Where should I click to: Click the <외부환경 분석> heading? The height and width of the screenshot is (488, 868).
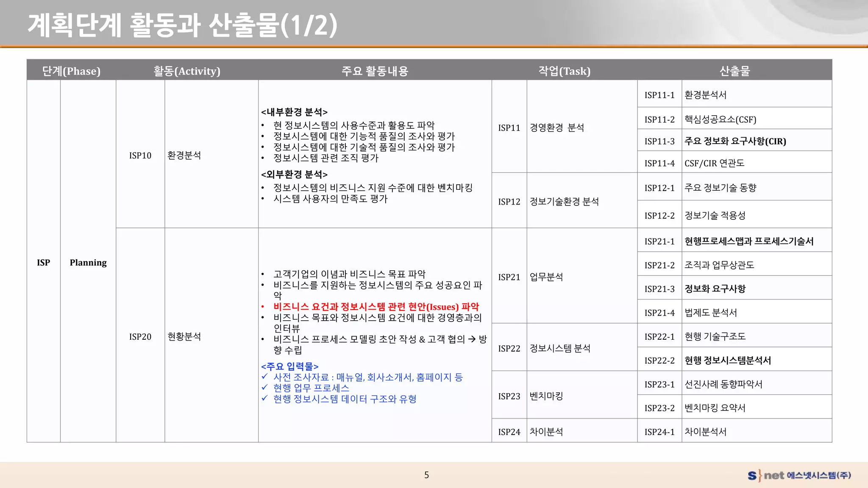[294, 174]
